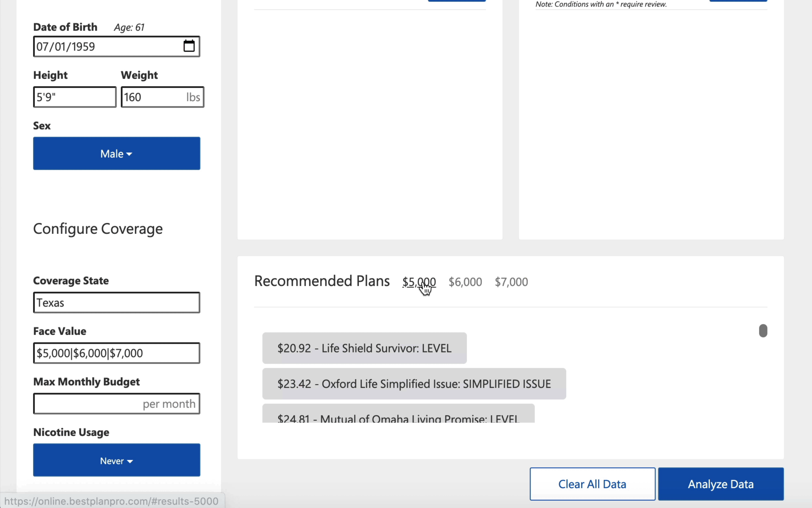Image resolution: width=812 pixels, height=508 pixels.
Task: Click the Coverage State field showing Texas
Action: tap(116, 302)
